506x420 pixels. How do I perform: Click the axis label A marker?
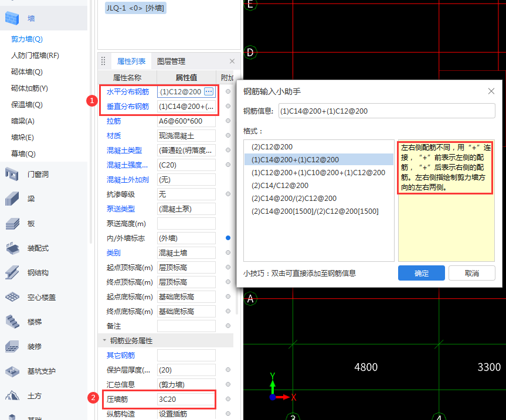tap(250, 299)
